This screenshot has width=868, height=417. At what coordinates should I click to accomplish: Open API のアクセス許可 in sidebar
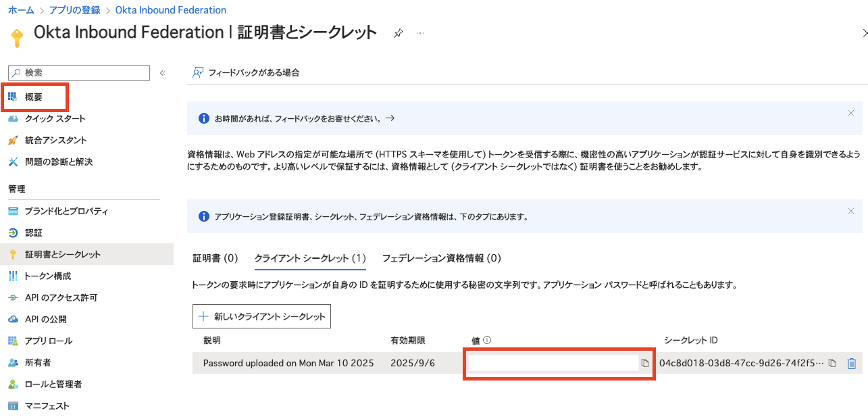pos(61,297)
